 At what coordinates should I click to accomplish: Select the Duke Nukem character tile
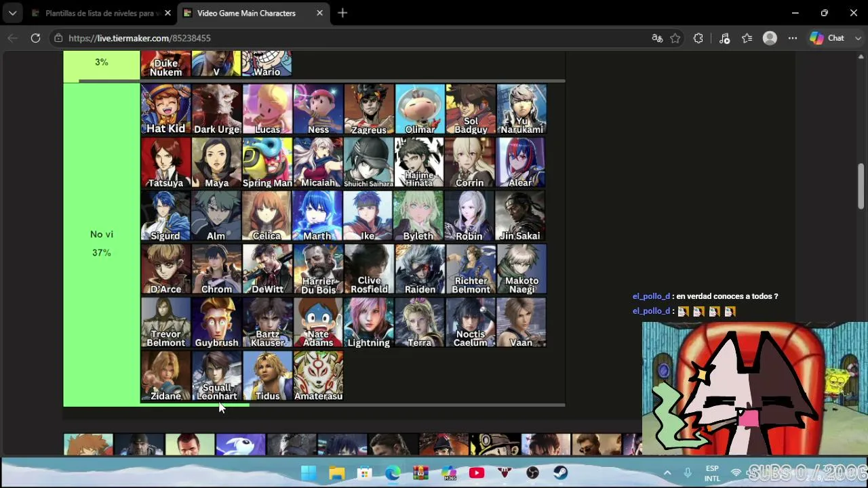(x=166, y=64)
